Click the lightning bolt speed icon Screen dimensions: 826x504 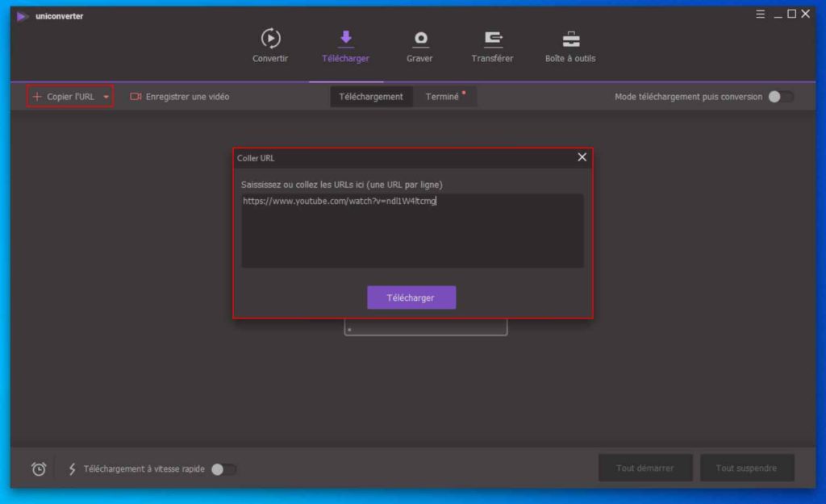(x=72, y=469)
